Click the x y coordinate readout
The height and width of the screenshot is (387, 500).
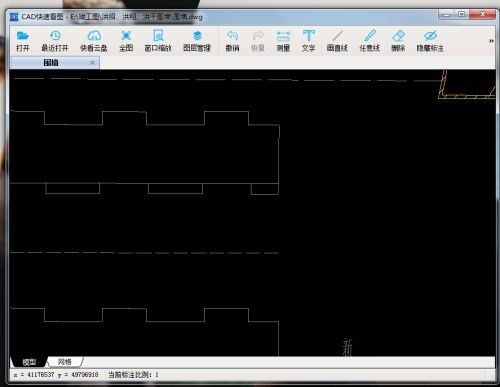(56, 375)
